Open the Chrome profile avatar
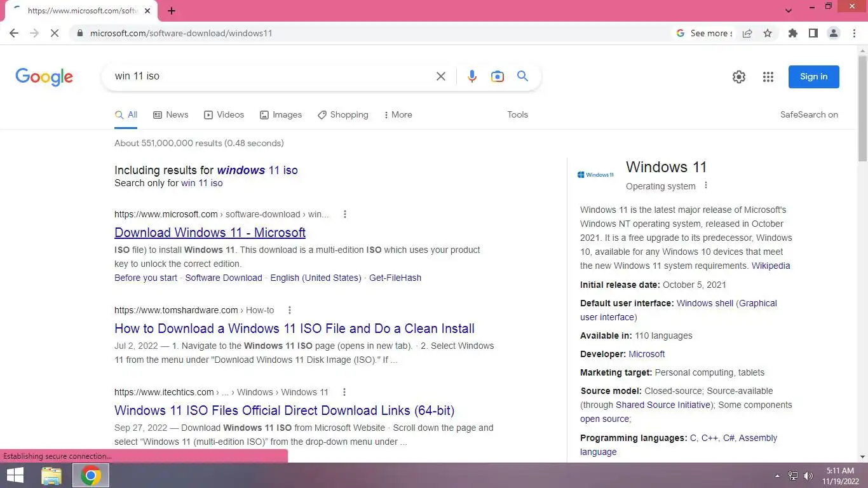Screen dimensions: 868x488 [834, 33]
